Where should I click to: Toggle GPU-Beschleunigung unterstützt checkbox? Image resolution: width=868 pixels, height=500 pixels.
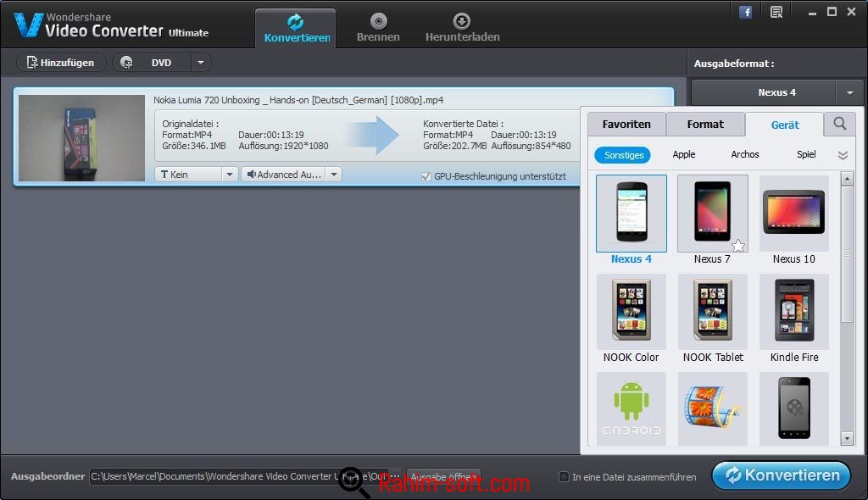click(x=426, y=176)
